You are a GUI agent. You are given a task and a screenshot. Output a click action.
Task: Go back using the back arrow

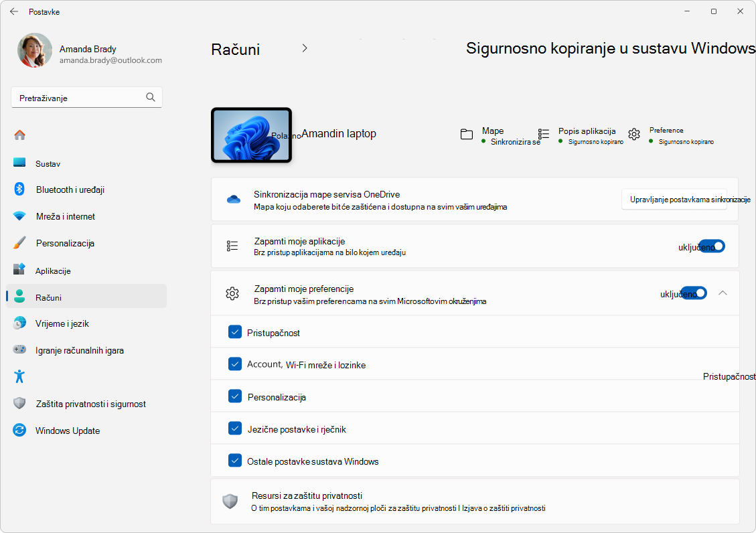coord(14,11)
